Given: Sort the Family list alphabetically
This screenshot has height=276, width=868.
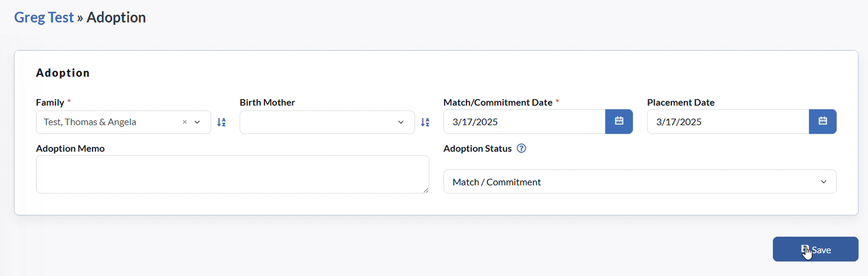Looking at the screenshot, I should tap(222, 122).
